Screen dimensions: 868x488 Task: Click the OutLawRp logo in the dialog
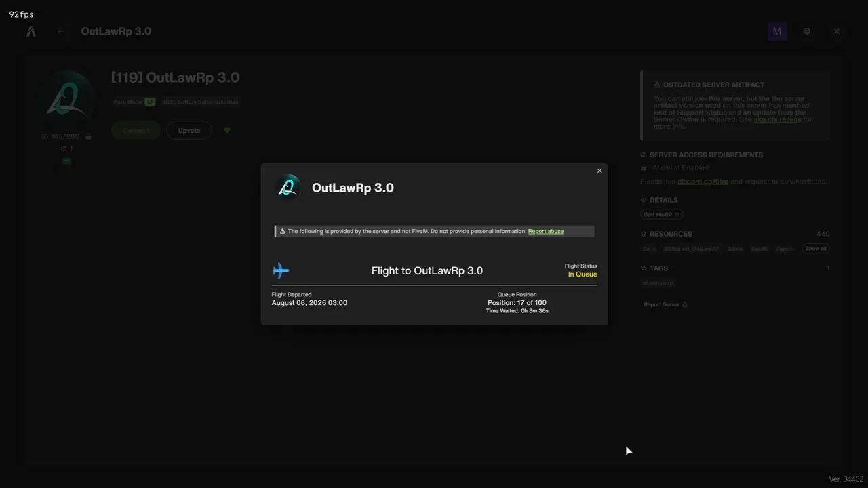click(x=288, y=188)
